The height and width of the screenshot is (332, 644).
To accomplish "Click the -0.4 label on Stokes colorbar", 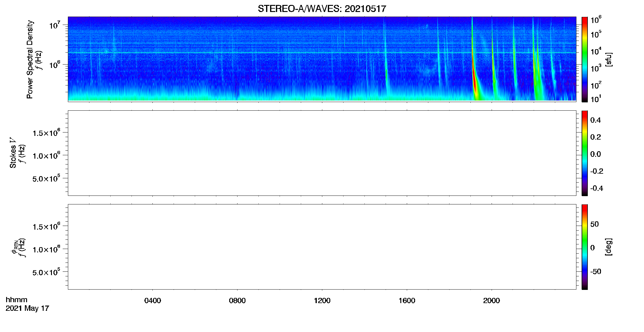I will tap(597, 188).
